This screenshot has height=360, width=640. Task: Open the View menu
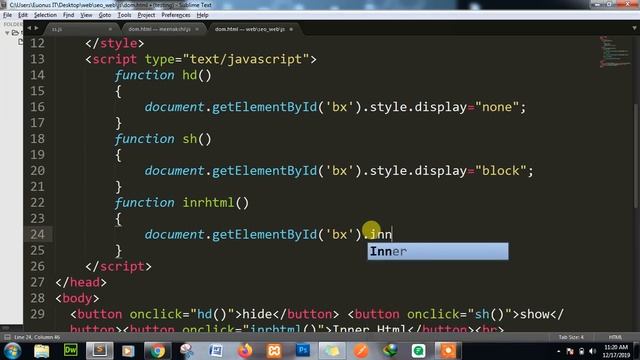click(x=86, y=15)
